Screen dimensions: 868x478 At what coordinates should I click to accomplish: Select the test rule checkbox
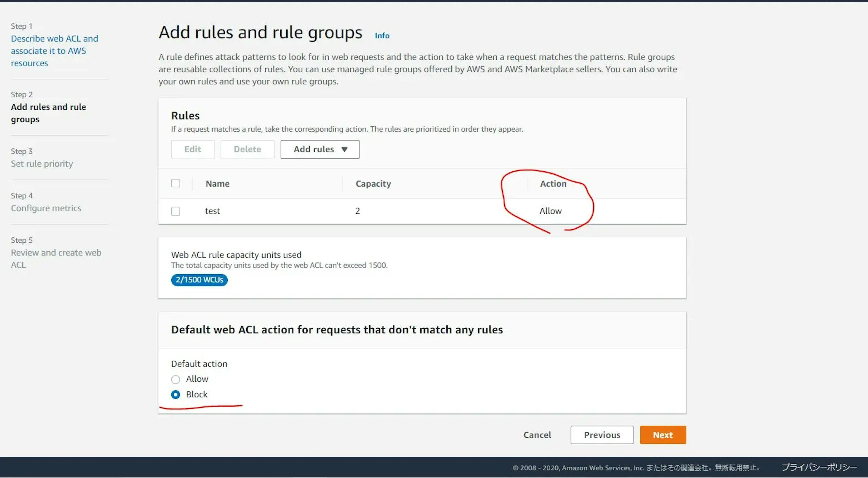click(x=176, y=211)
